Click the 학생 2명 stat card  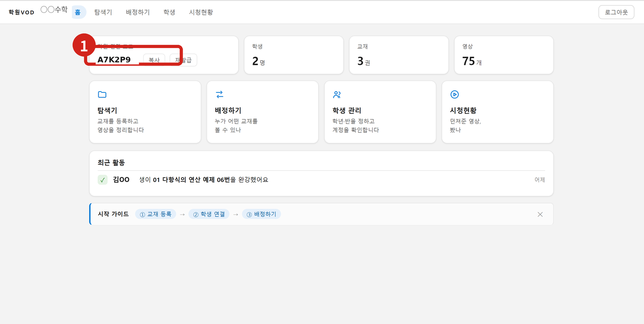[294, 55]
